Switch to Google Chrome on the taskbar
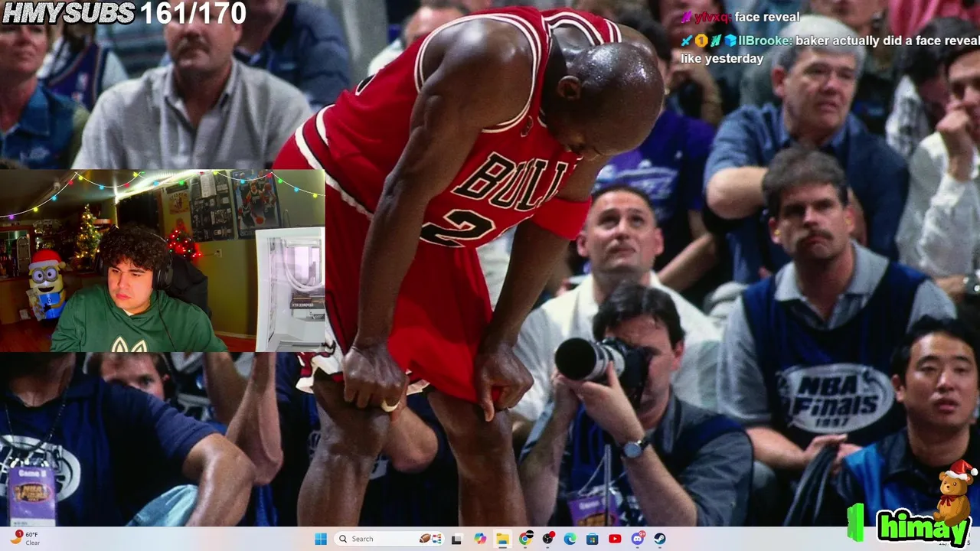 coord(525,539)
